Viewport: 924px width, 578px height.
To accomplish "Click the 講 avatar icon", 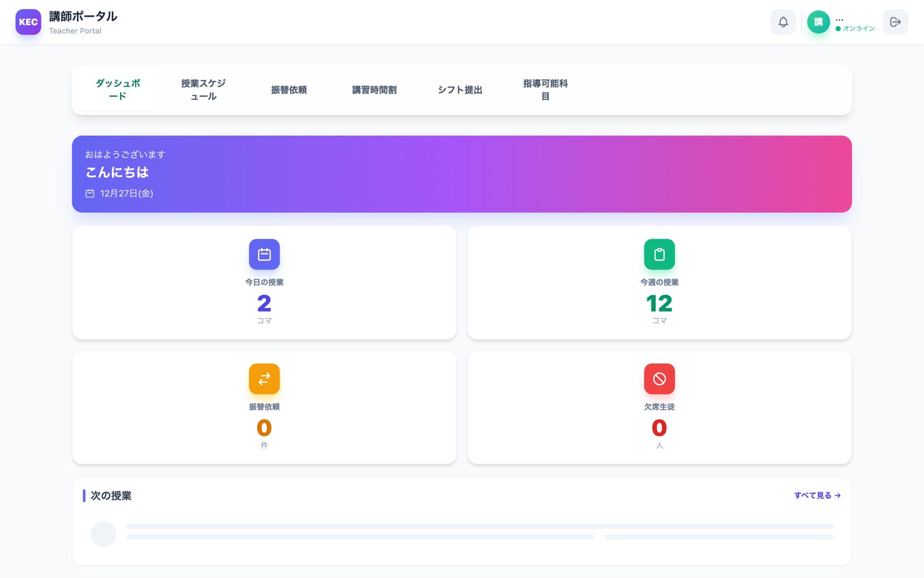I will pyautogui.click(x=818, y=21).
